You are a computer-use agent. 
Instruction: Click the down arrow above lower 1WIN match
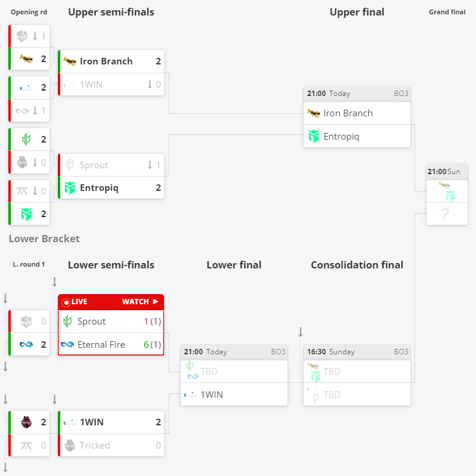54,399
